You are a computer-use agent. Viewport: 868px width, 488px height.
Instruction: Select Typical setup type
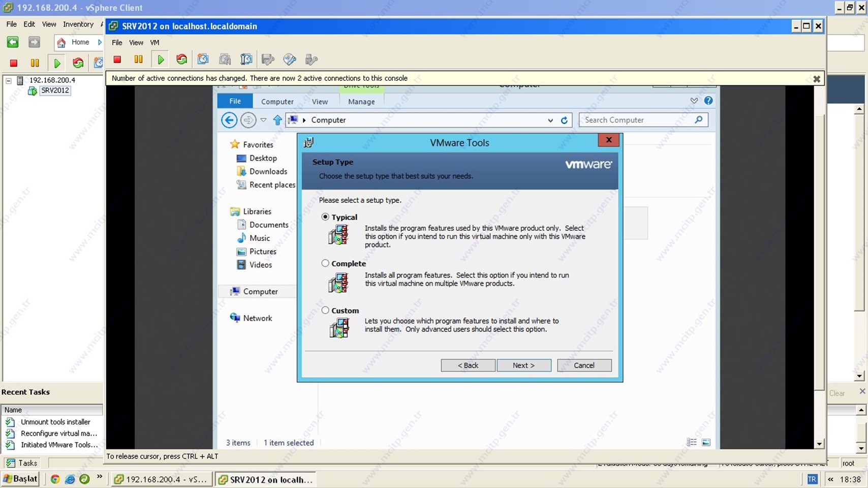[325, 217]
